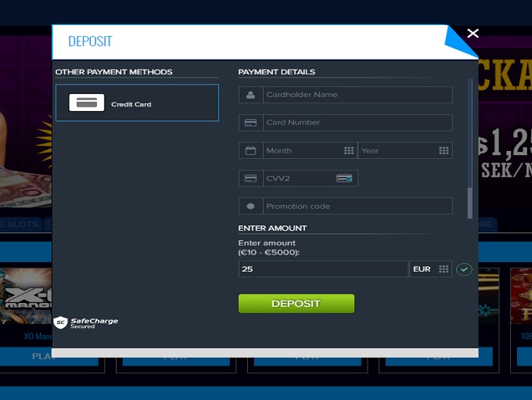Click the cardholder person icon
This screenshot has height=400, width=532.
point(250,95)
